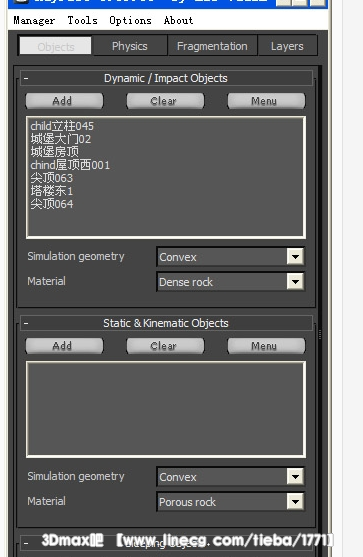Click Clear in Dynamic / Impact Objects
The image size is (363, 557).
(165, 101)
